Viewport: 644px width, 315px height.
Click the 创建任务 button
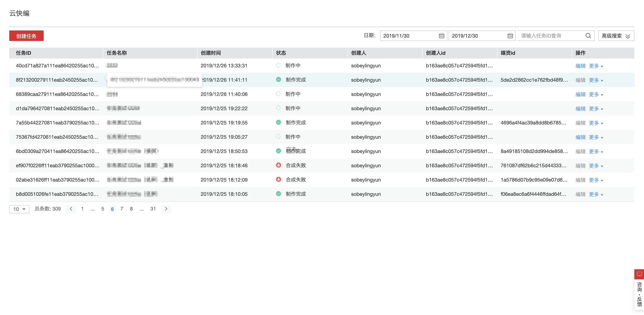(x=26, y=36)
